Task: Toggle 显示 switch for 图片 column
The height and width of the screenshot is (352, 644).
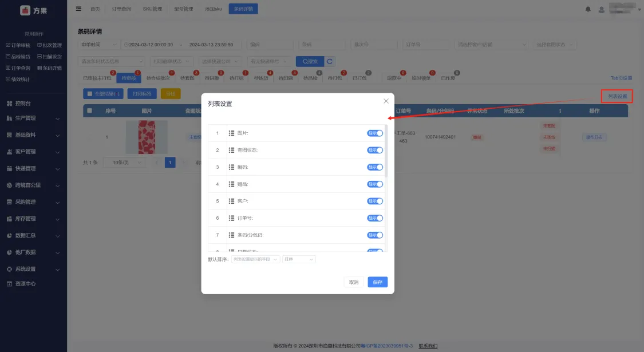Action: click(375, 133)
